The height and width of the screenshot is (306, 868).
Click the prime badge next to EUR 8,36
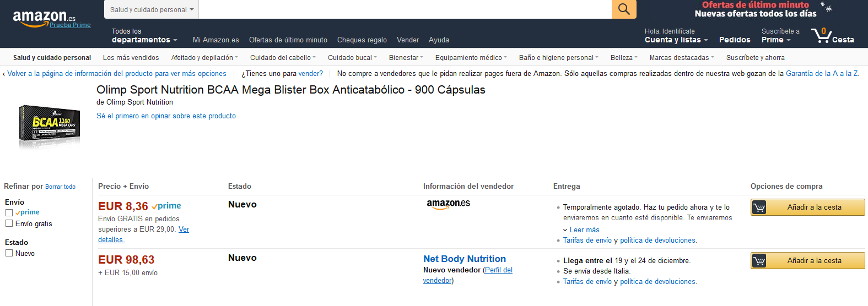coord(166,206)
